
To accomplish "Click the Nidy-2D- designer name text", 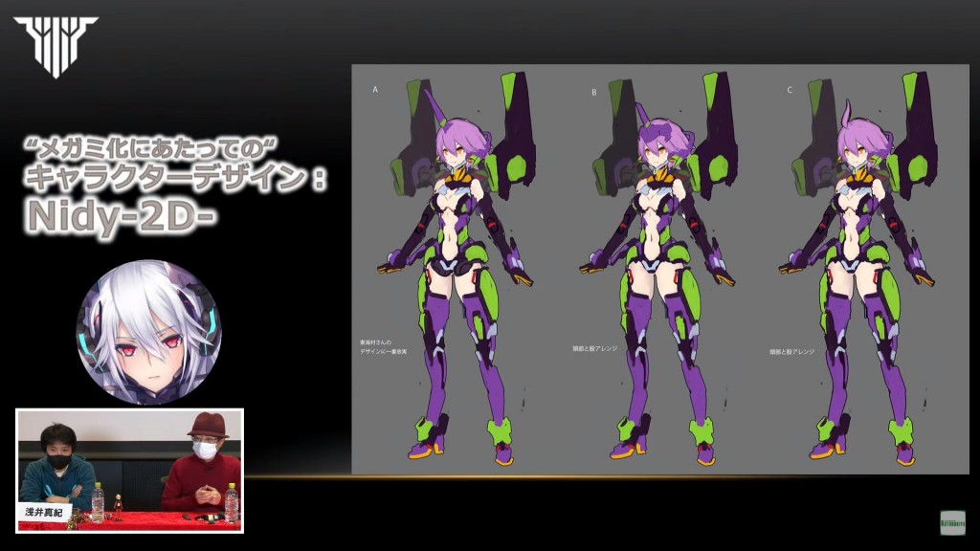I will [121, 216].
